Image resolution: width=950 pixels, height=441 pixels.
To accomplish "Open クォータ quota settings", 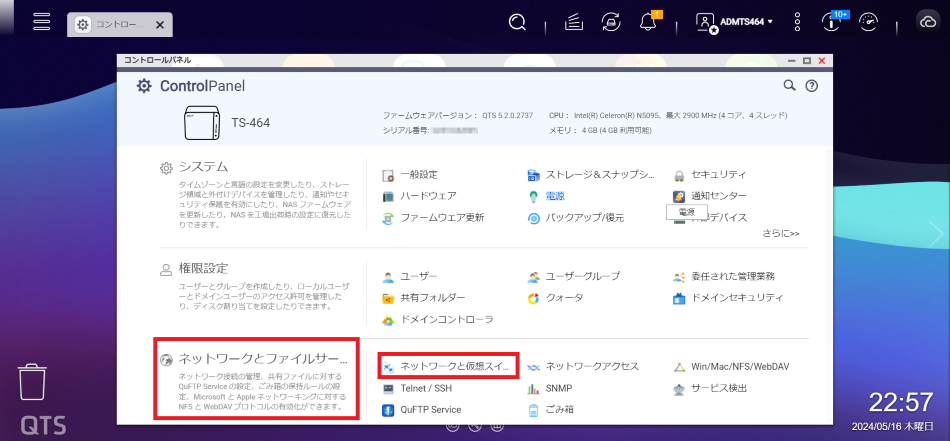I will coord(556,299).
